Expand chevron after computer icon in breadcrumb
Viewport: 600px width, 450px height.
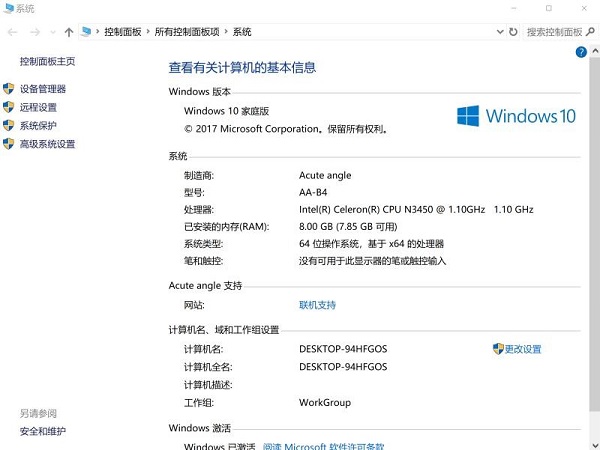click(x=98, y=32)
